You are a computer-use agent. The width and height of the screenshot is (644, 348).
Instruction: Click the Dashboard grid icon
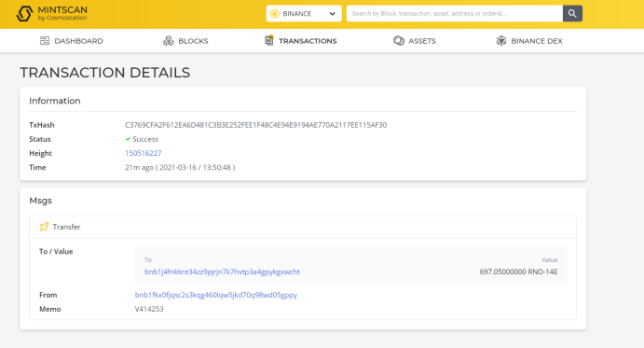click(45, 40)
